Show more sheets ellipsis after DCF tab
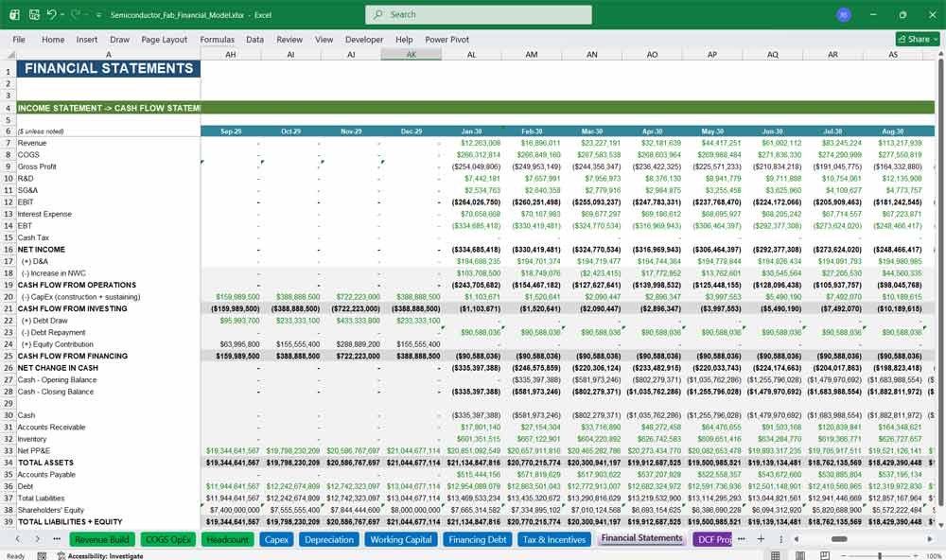This screenshot has width=946, height=560. pos(742,539)
